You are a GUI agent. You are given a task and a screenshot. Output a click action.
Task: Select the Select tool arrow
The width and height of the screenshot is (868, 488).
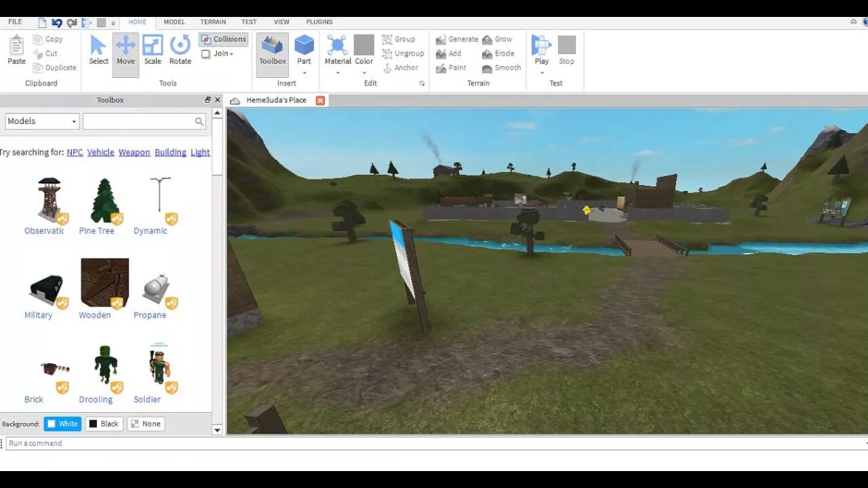click(x=98, y=51)
